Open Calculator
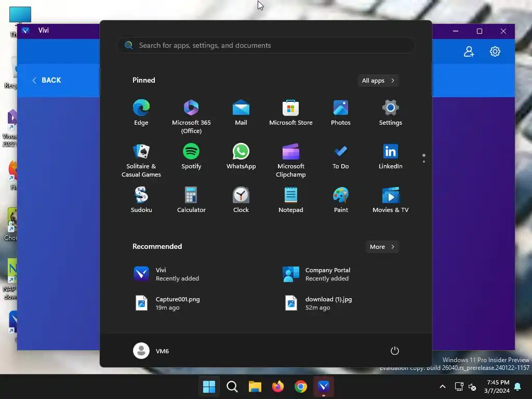Viewport: 532px width, 399px height. [x=191, y=199]
